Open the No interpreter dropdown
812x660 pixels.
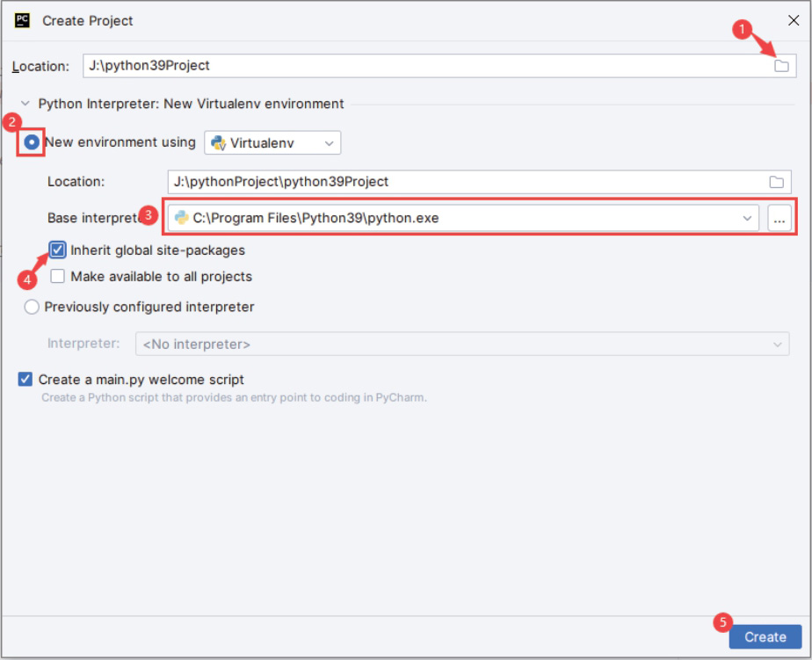(x=462, y=344)
